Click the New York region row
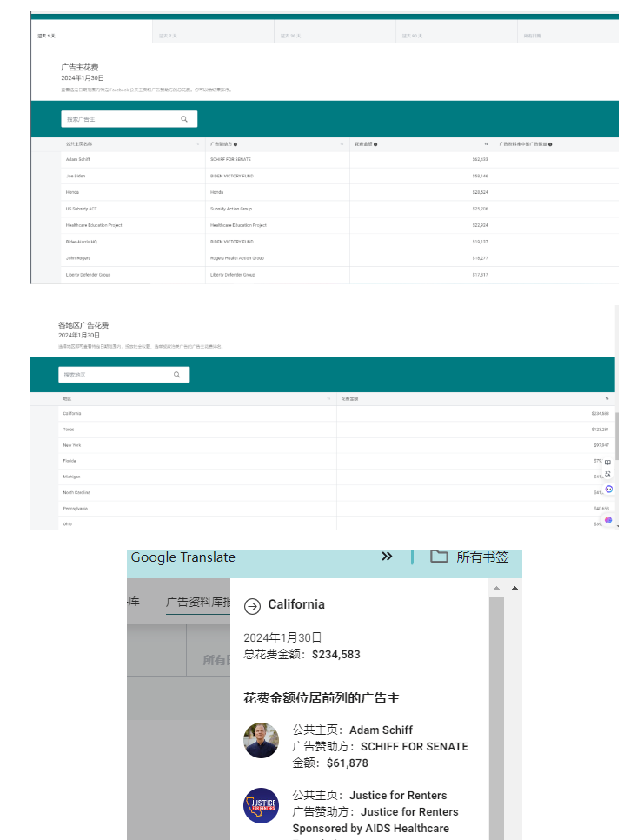Viewport: 637px width, 840px height. (x=336, y=444)
